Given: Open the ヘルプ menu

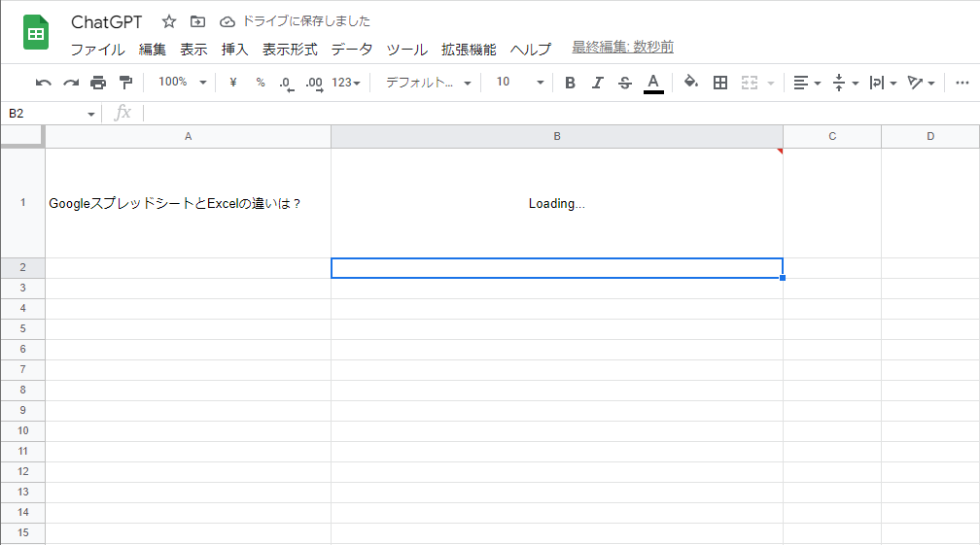Looking at the screenshot, I should 531,50.
